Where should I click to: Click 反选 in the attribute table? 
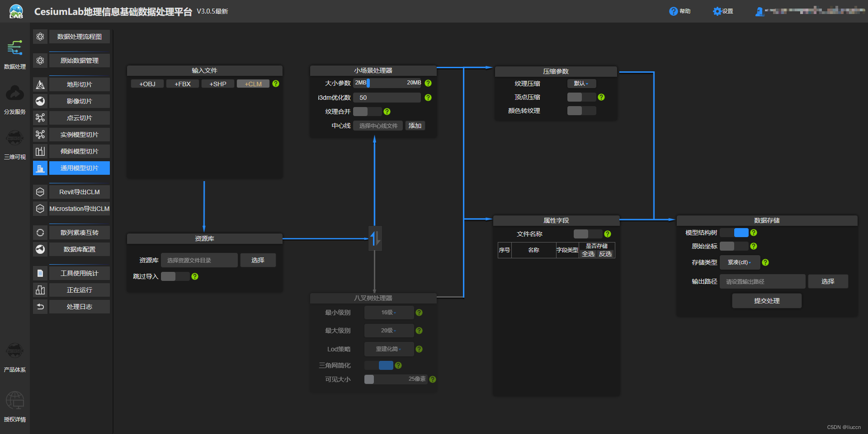pyautogui.click(x=605, y=254)
